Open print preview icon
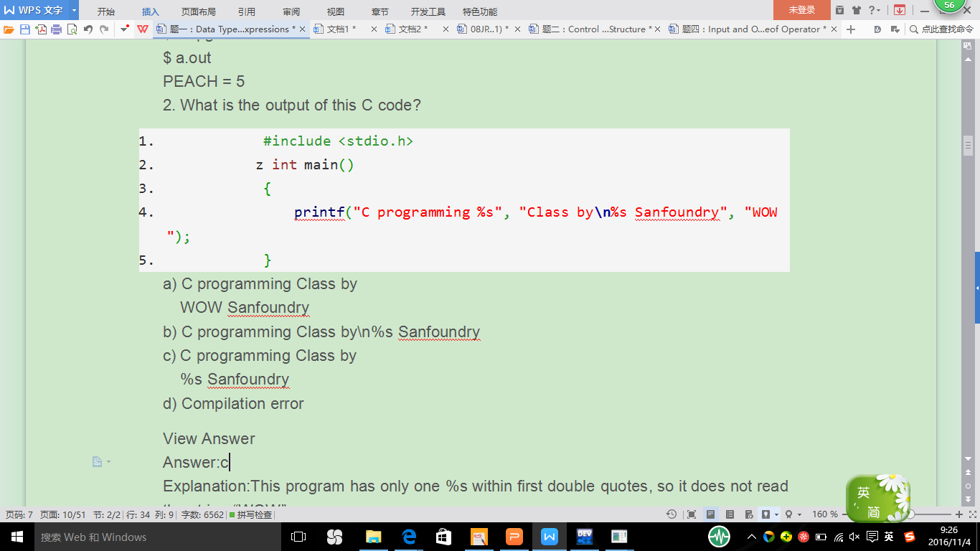980x551 pixels. pos(72,29)
